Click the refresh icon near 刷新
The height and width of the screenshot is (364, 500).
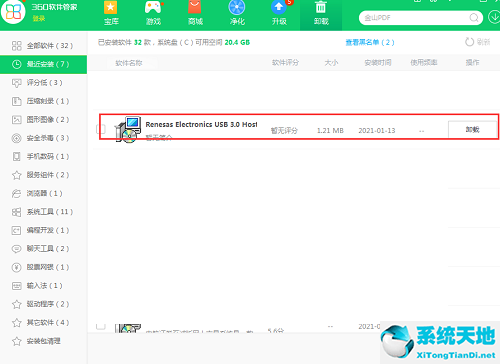pyautogui.click(x=469, y=42)
